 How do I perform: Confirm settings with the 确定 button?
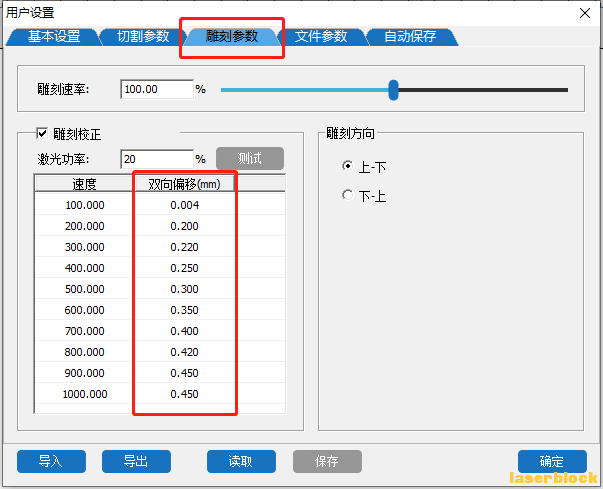click(x=551, y=461)
